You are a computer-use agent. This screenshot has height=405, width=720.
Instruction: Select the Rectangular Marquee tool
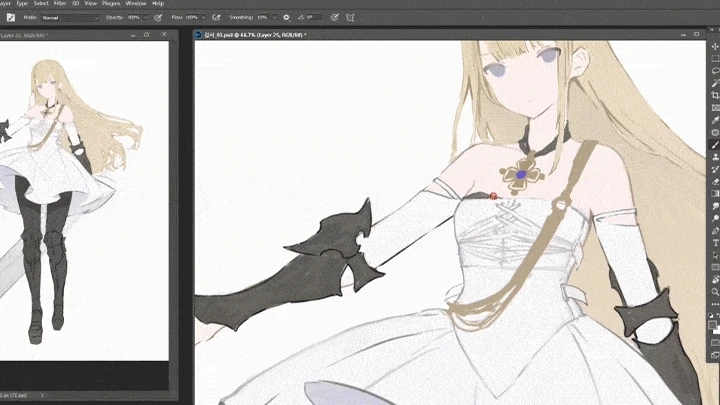pyautogui.click(x=715, y=58)
